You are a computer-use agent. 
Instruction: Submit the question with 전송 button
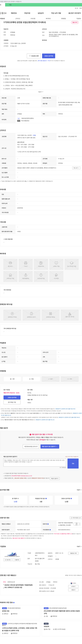(73, 463)
